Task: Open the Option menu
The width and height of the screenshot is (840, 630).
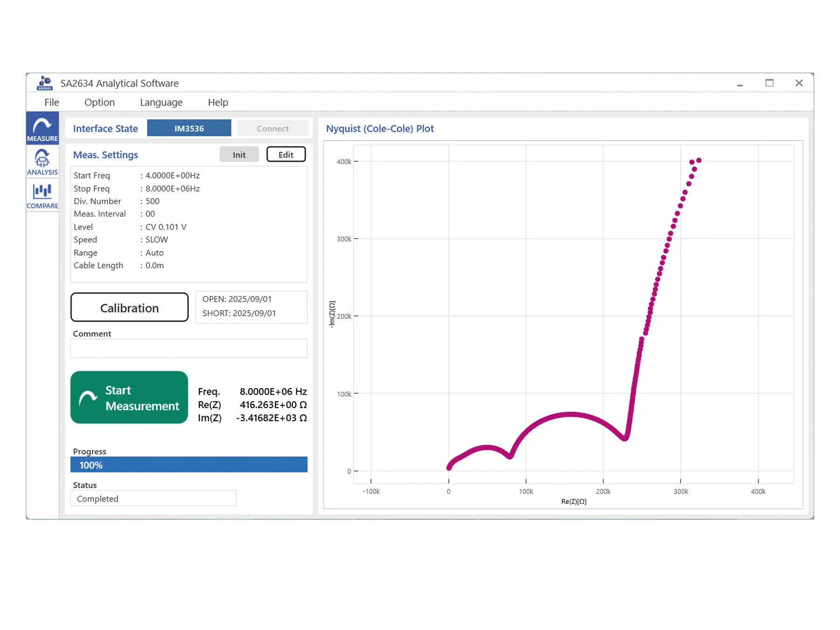Action: pos(99,102)
